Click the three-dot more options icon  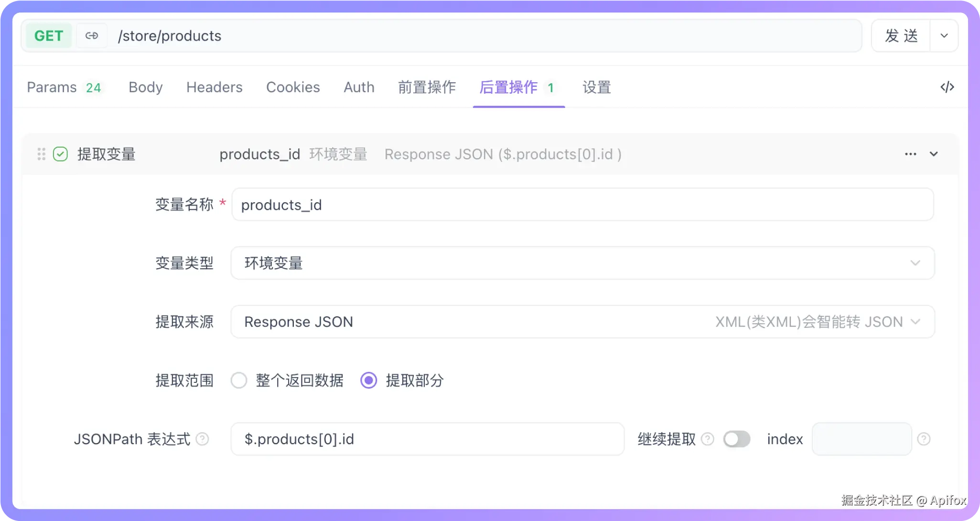tap(910, 154)
